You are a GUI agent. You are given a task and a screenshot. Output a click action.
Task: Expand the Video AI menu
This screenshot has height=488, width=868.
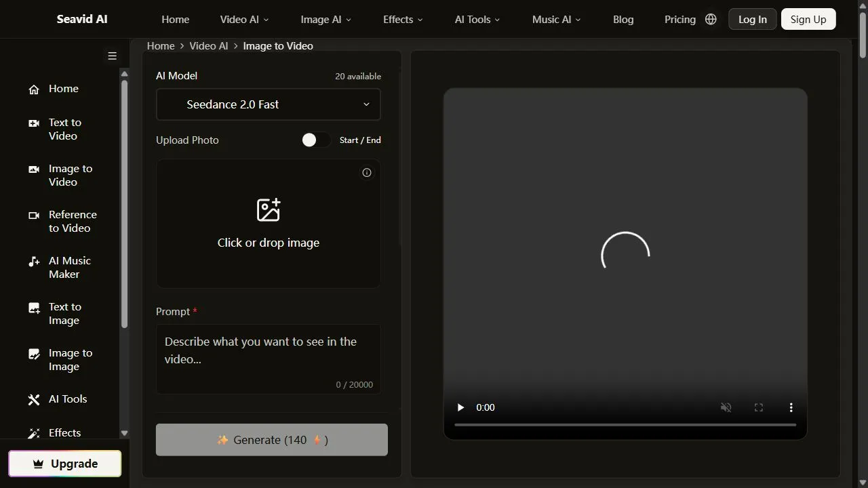pos(244,19)
